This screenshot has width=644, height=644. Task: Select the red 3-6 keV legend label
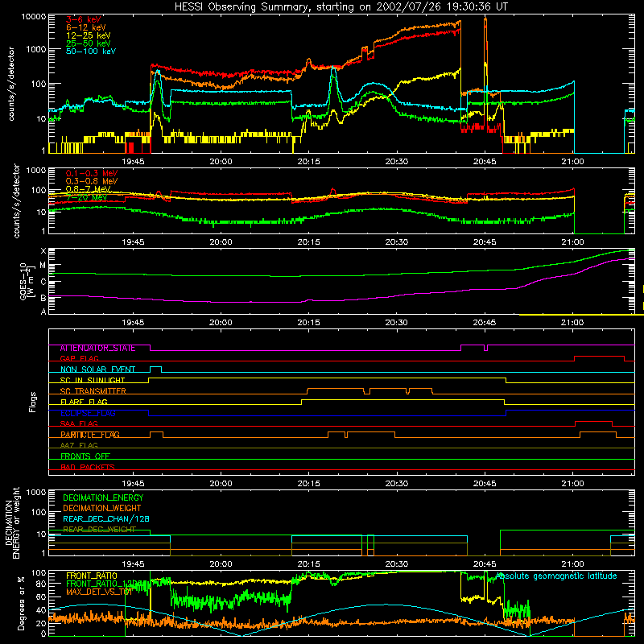[83, 19]
